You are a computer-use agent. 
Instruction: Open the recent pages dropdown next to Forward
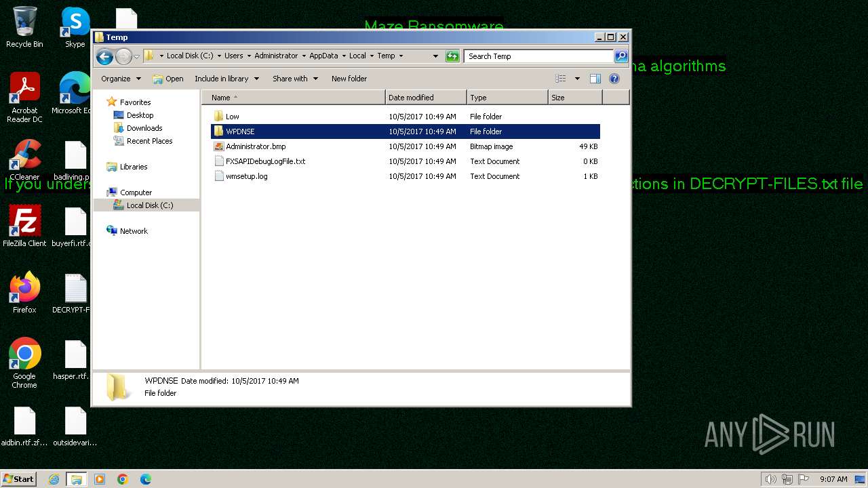[x=137, y=56]
